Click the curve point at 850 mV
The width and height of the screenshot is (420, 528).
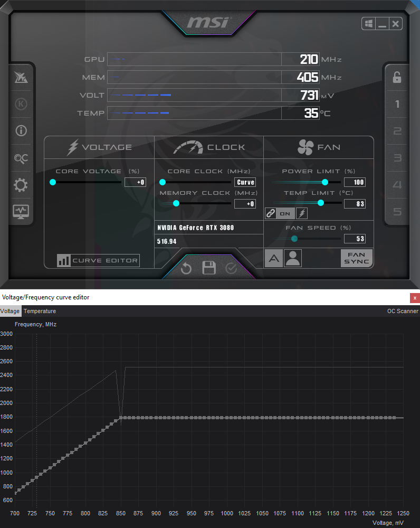click(121, 418)
